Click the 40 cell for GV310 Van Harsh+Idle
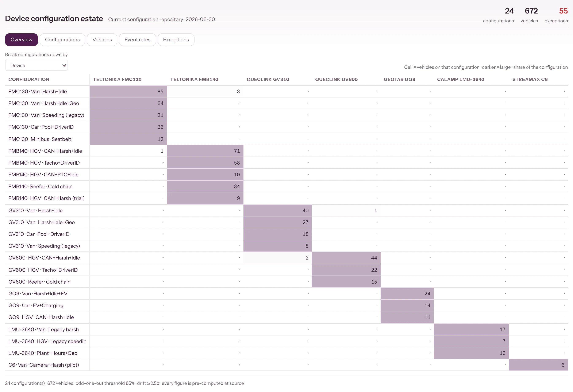The height and width of the screenshot is (392, 573). click(x=278, y=211)
